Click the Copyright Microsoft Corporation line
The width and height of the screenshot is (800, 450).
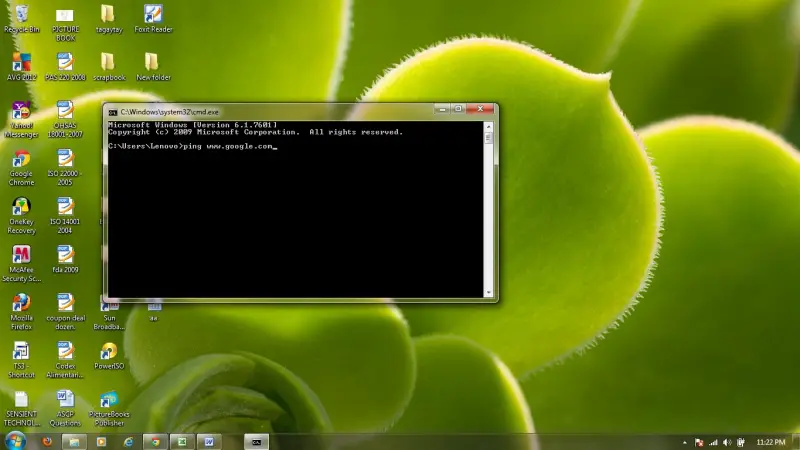point(255,132)
